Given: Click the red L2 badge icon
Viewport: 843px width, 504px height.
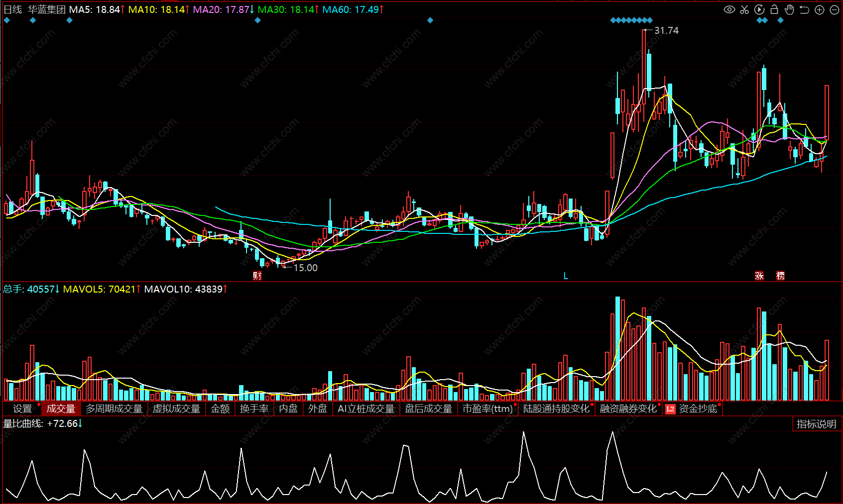Looking at the screenshot, I should 670,409.
